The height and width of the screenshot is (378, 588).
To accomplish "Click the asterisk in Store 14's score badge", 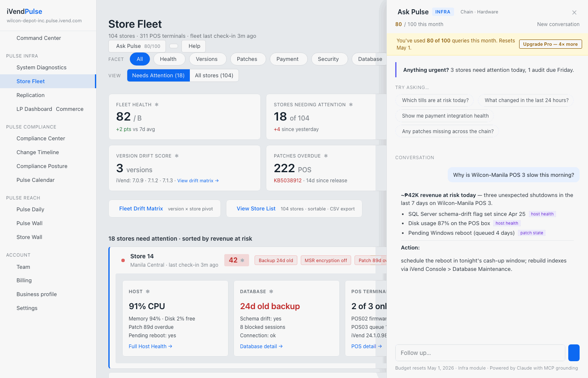I will pos(242,260).
